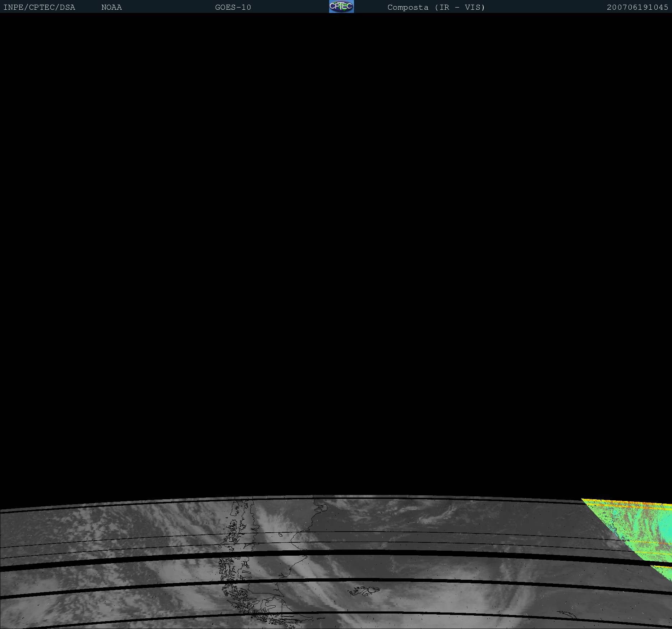Image resolution: width=672 pixels, height=629 pixels.
Task: Click the center of the black no-data area
Action: [336, 252]
